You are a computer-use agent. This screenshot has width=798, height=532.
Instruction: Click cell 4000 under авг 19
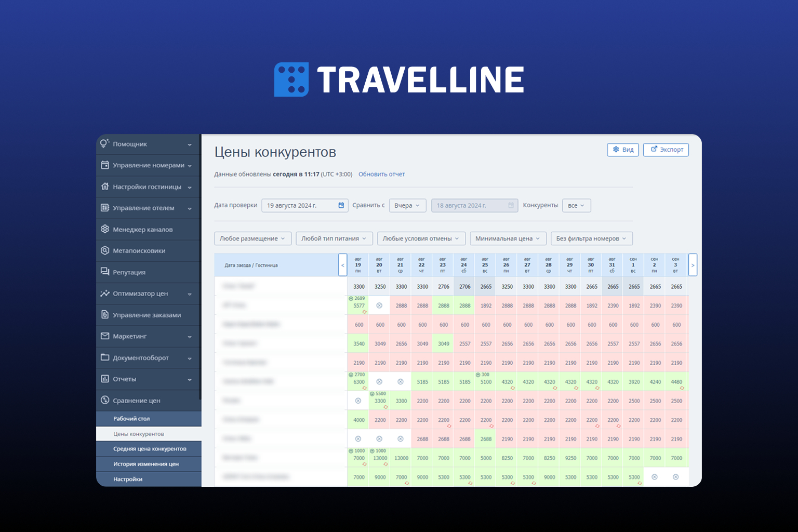pyautogui.click(x=358, y=420)
